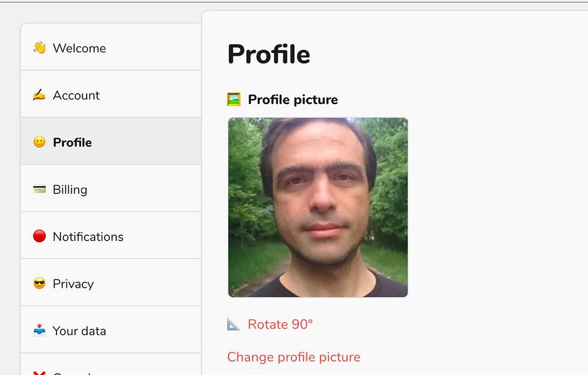Viewport: 588px width, 375px height.
Task: Rotate the profile picture 90°
Action: (280, 324)
